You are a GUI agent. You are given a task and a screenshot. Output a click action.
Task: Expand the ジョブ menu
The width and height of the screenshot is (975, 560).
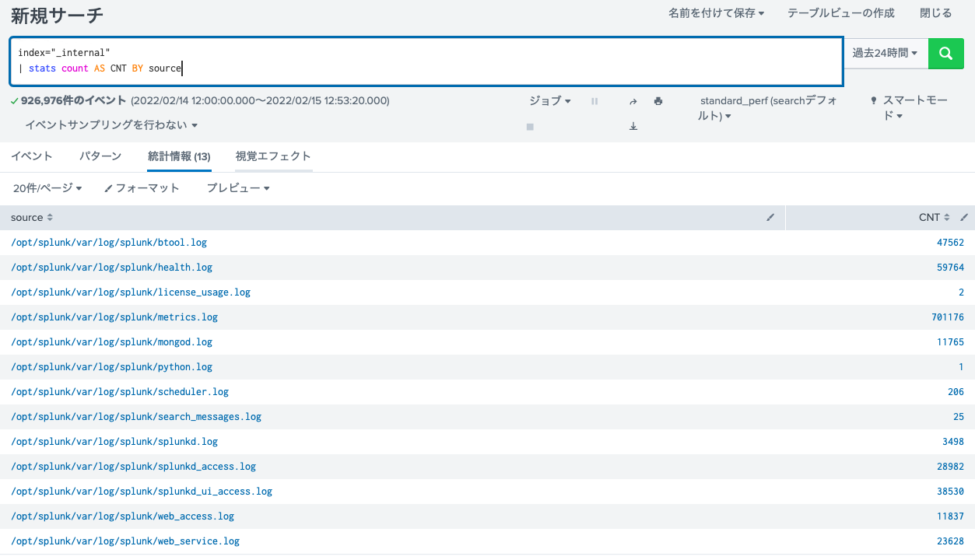click(x=550, y=101)
